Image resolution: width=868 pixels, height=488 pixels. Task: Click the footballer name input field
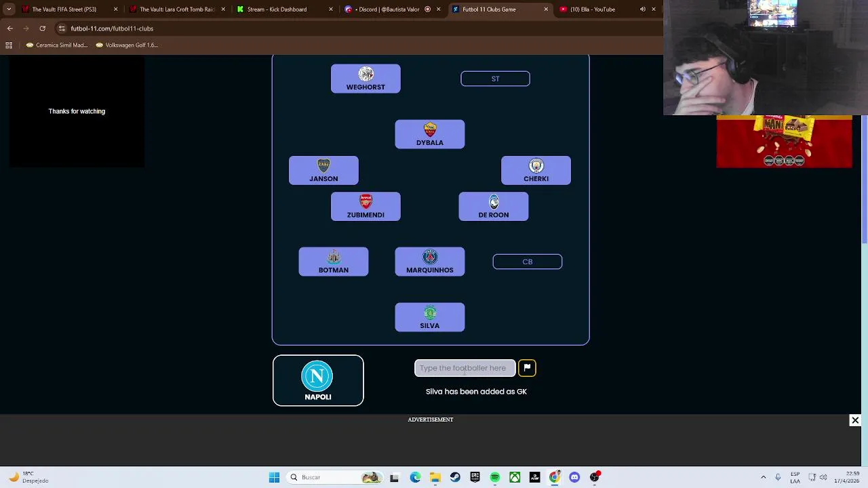coord(465,368)
